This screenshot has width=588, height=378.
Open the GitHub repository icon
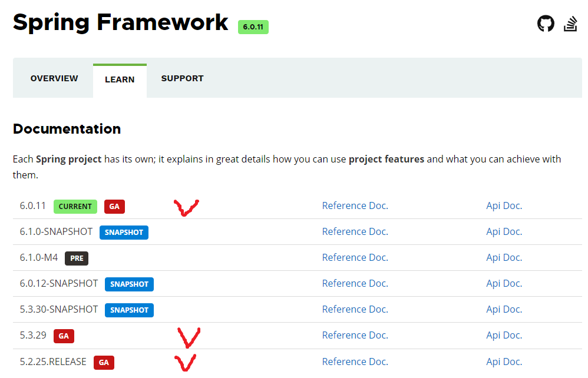(545, 24)
